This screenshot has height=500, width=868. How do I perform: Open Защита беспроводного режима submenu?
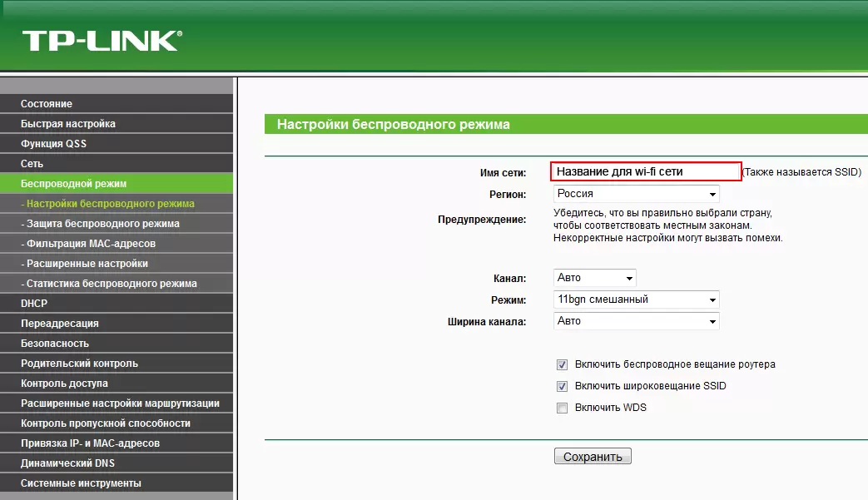[x=100, y=224]
